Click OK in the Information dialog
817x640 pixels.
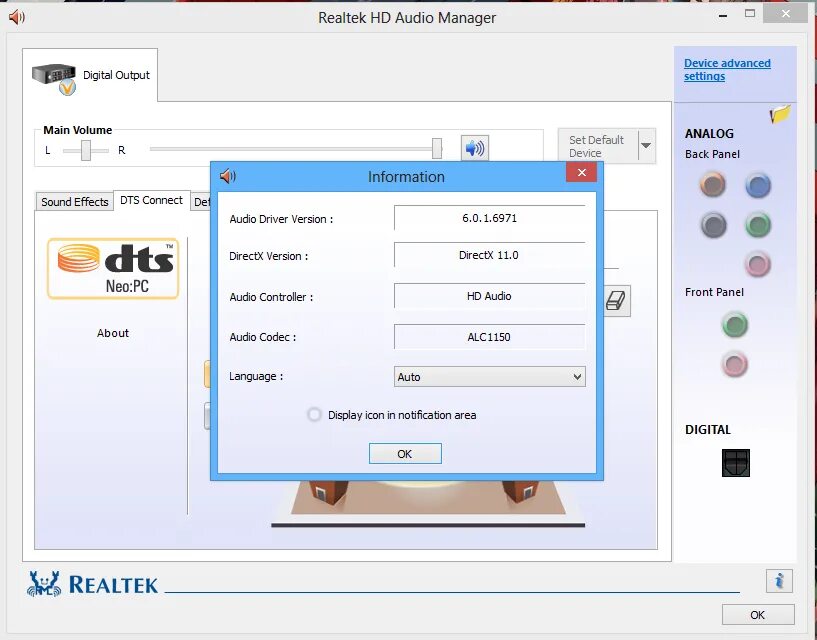(405, 453)
